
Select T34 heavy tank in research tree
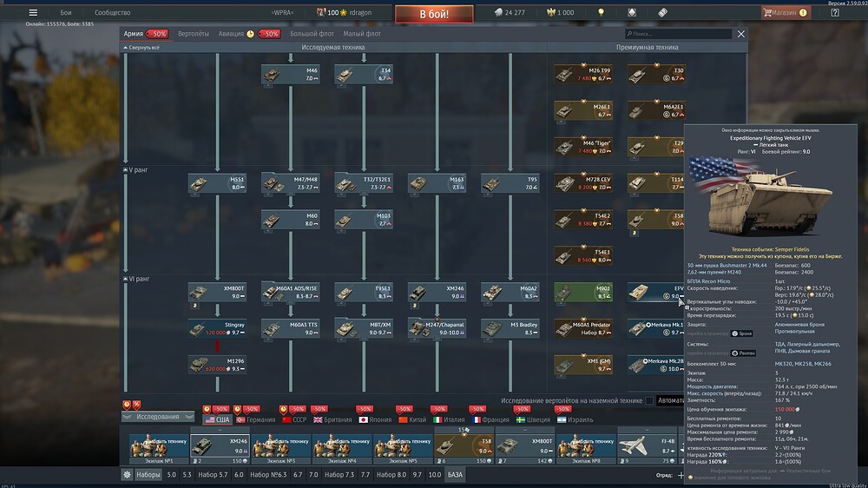click(363, 74)
